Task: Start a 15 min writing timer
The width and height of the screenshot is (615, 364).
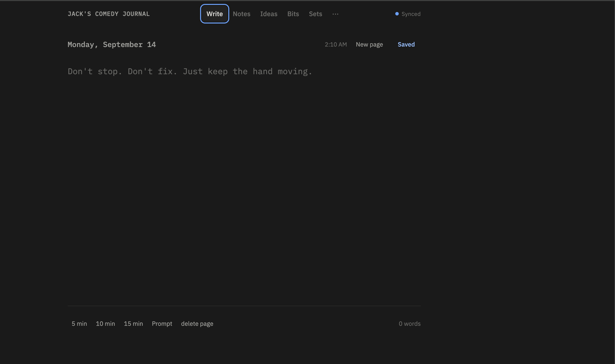Action: [x=133, y=324]
